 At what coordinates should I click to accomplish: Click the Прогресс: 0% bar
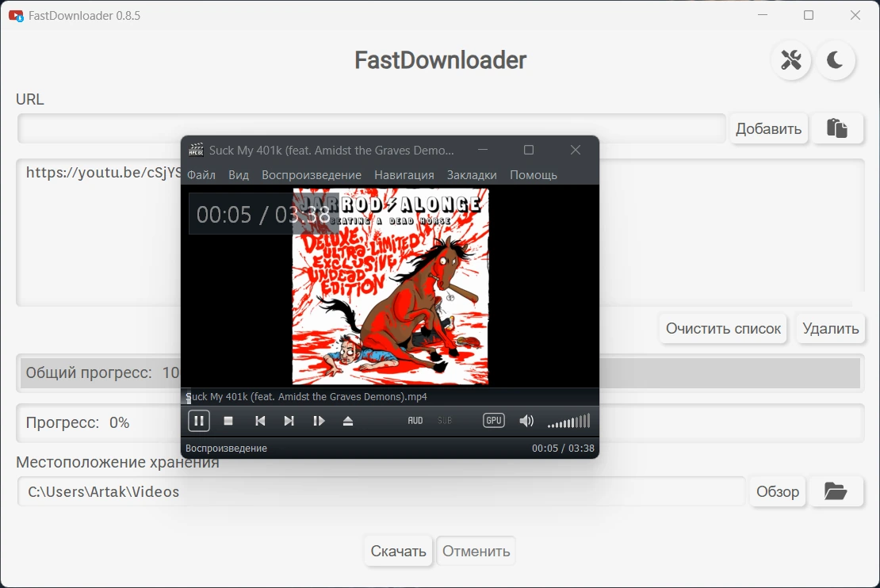[440, 422]
